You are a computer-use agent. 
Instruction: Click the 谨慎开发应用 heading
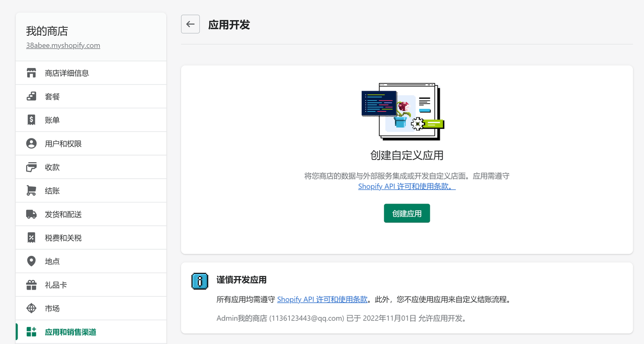tap(242, 280)
